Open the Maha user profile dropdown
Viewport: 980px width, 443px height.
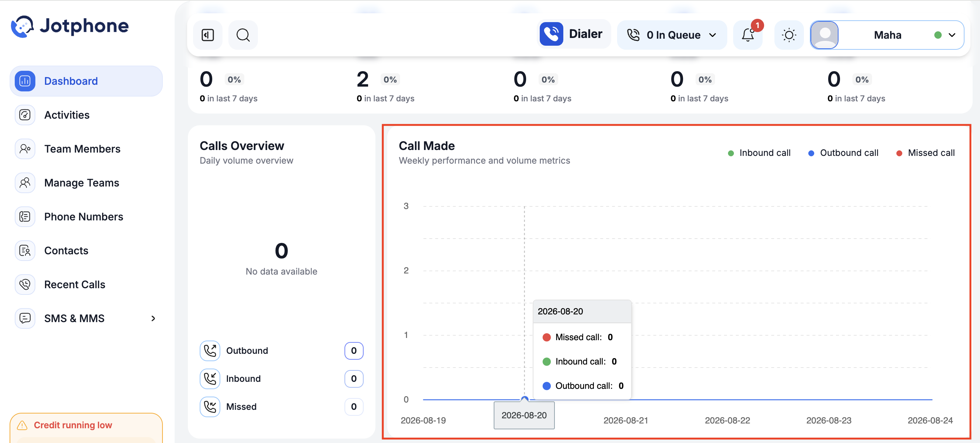coord(887,35)
